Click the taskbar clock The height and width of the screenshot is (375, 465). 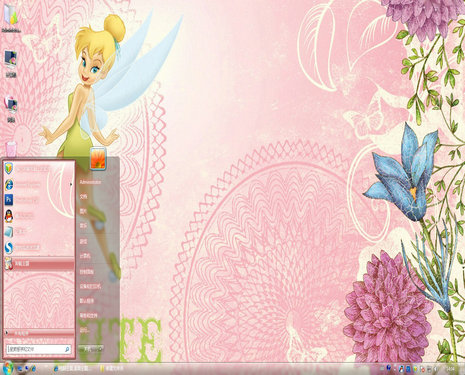450,369
